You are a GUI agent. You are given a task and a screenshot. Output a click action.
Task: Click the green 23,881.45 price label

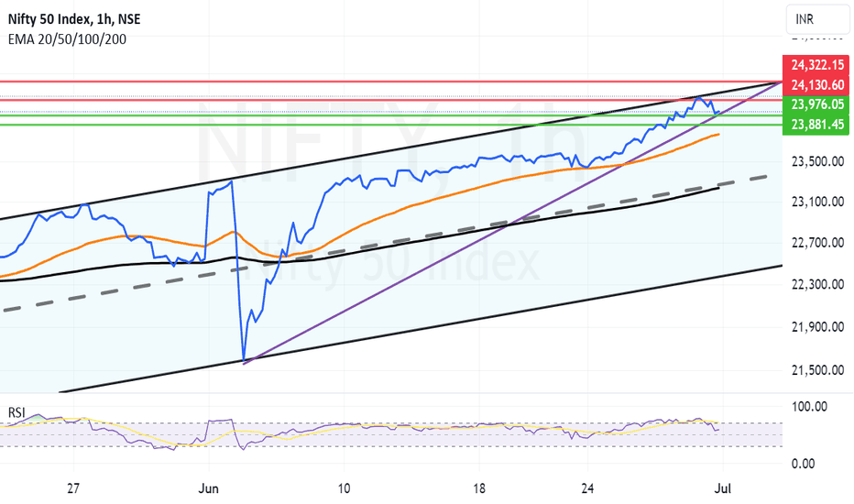816,125
